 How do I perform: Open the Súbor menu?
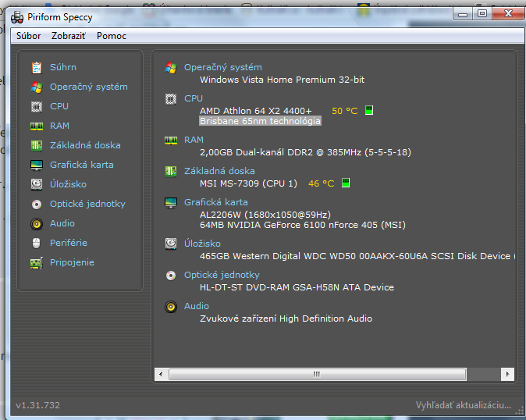[x=29, y=36]
